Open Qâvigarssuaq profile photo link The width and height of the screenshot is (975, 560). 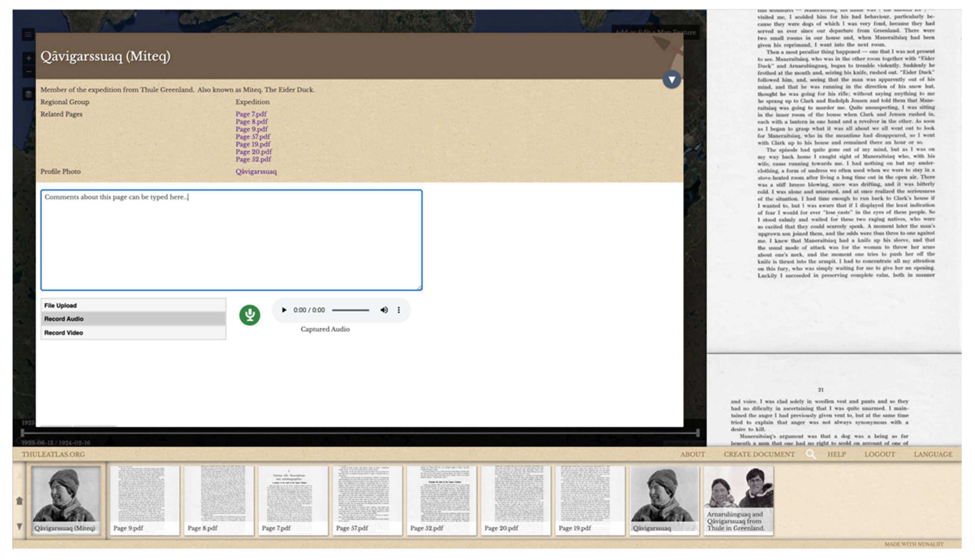[256, 172]
